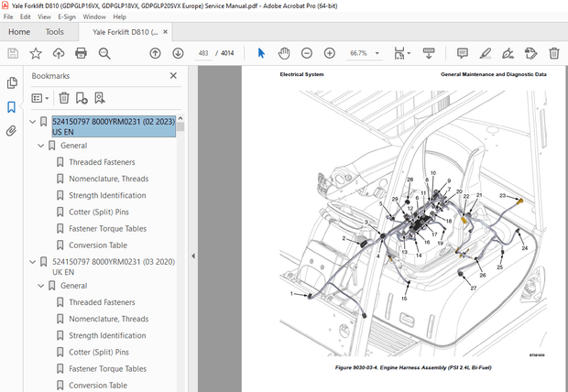Select the Hand pan tool
Image resolution: width=568 pixels, height=392 pixels.
pyautogui.click(x=284, y=53)
